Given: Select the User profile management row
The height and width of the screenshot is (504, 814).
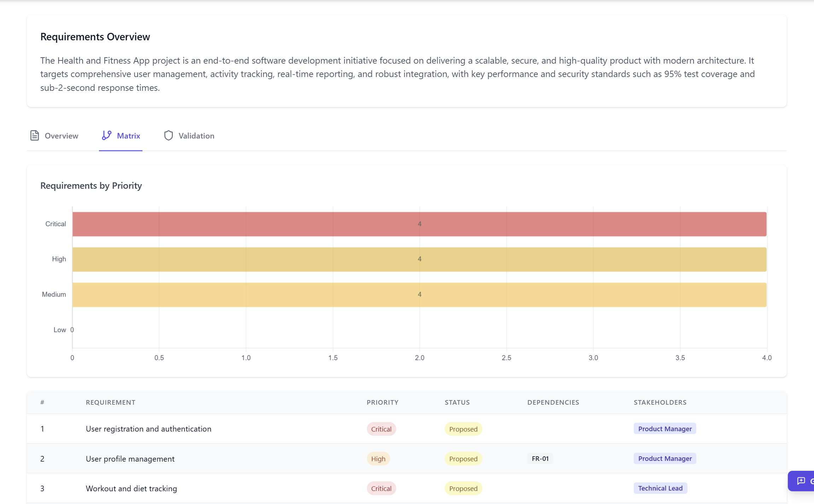Looking at the screenshot, I should point(130,459).
